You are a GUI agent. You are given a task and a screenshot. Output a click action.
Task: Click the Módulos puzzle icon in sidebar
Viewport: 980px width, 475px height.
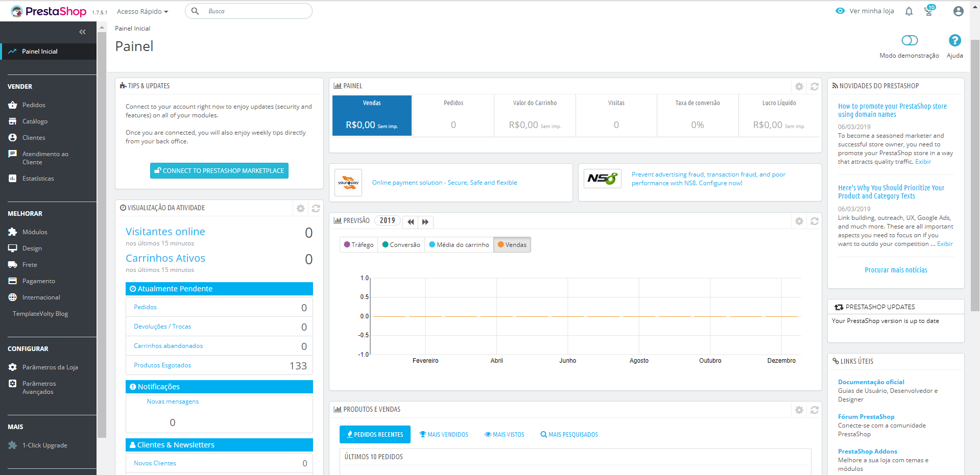13,232
